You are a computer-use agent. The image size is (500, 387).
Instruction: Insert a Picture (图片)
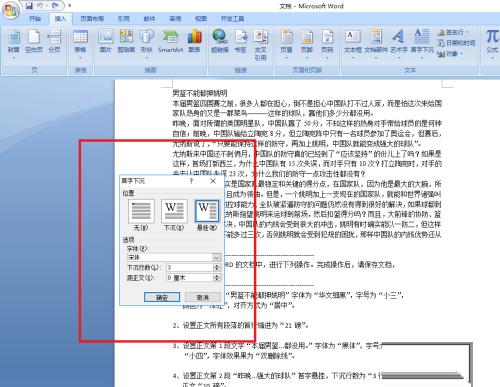click(x=106, y=42)
